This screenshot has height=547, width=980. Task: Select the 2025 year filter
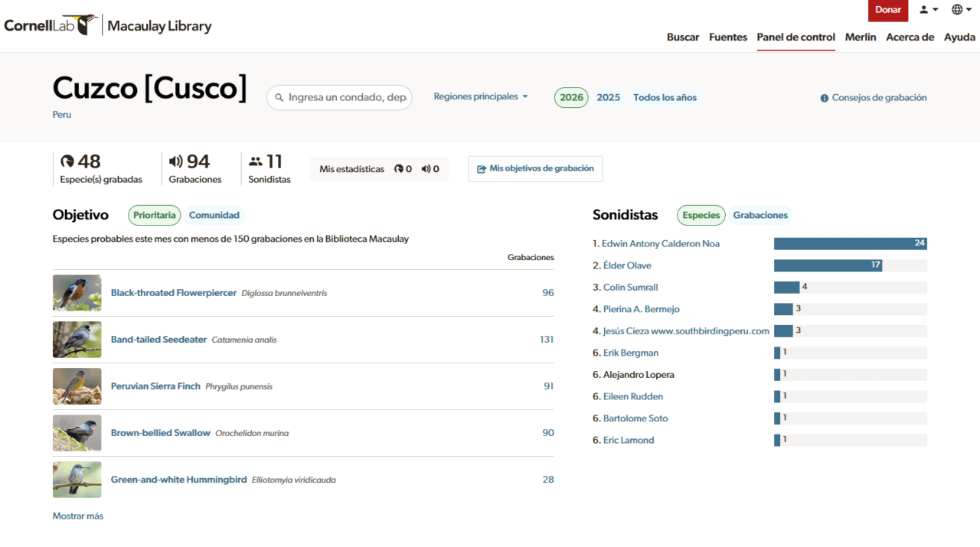click(608, 98)
